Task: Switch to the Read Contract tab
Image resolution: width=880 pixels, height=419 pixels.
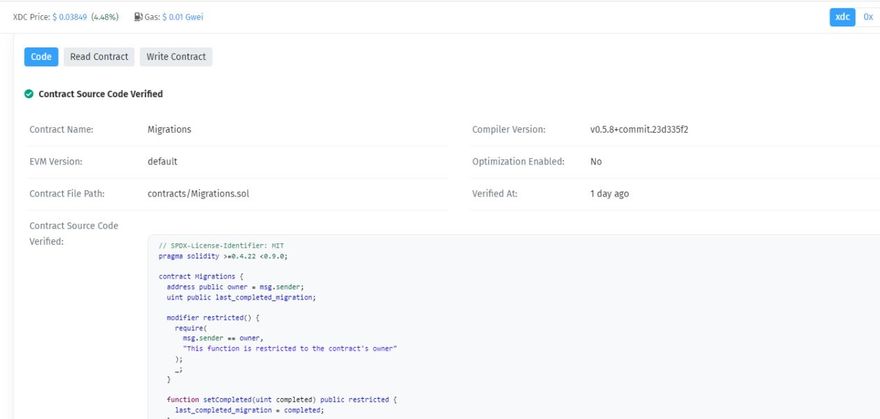Action: [99, 57]
